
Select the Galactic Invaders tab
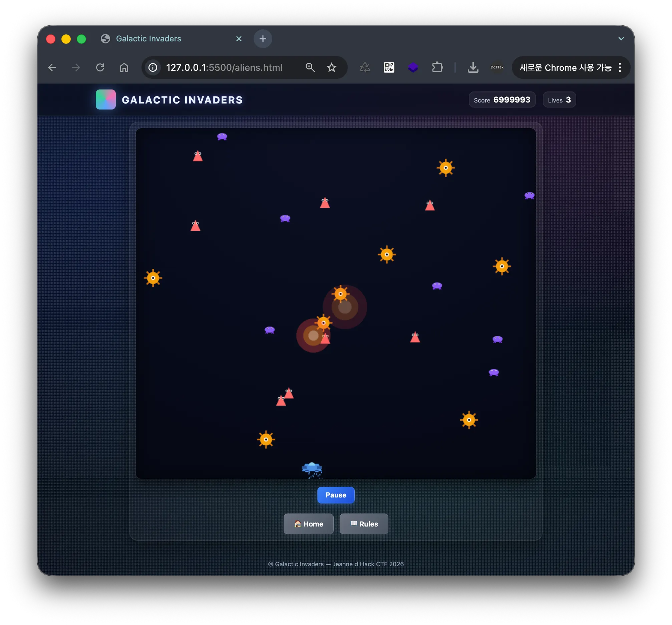point(149,38)
